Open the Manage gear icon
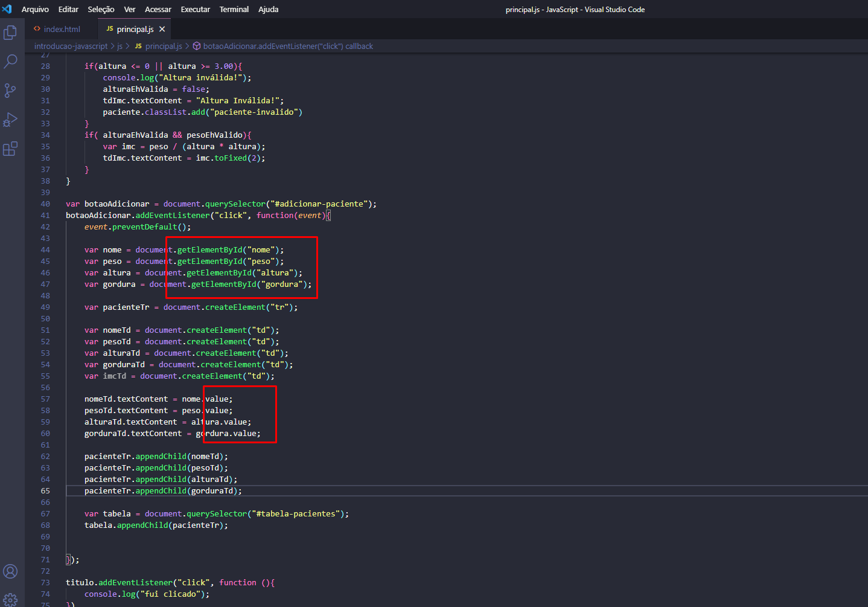868x607 pixels. [10, 600]
